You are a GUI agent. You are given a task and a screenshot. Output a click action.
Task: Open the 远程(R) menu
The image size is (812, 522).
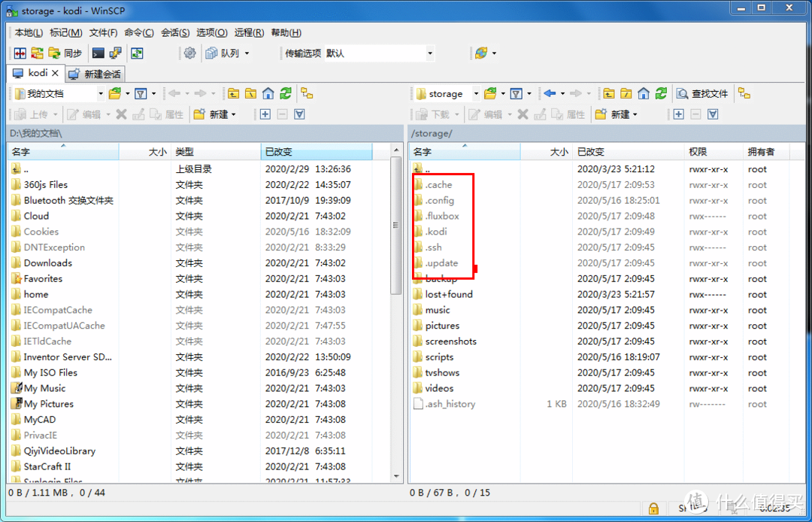(249, 32)
